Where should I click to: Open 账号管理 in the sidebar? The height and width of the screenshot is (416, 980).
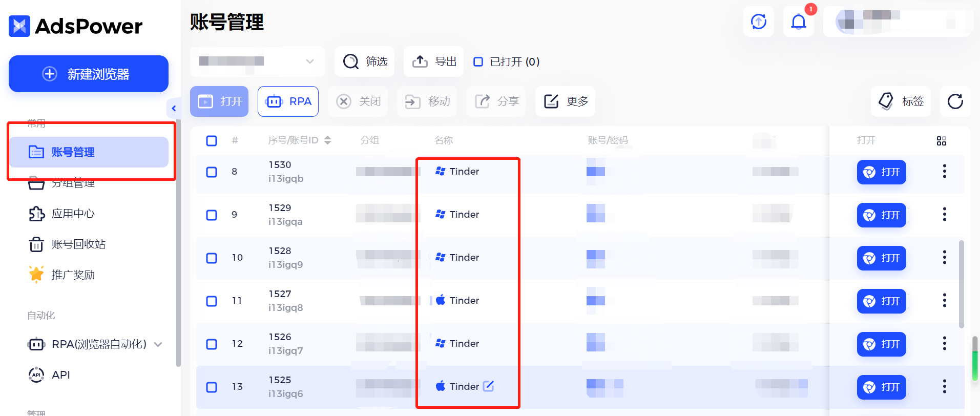89,152
